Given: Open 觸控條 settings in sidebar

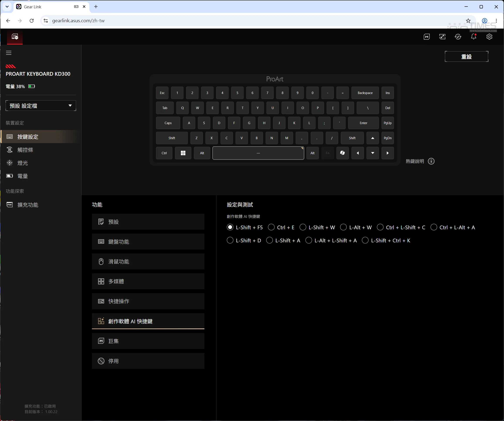Looking at the screenshot, I should (x=40, y=150).
